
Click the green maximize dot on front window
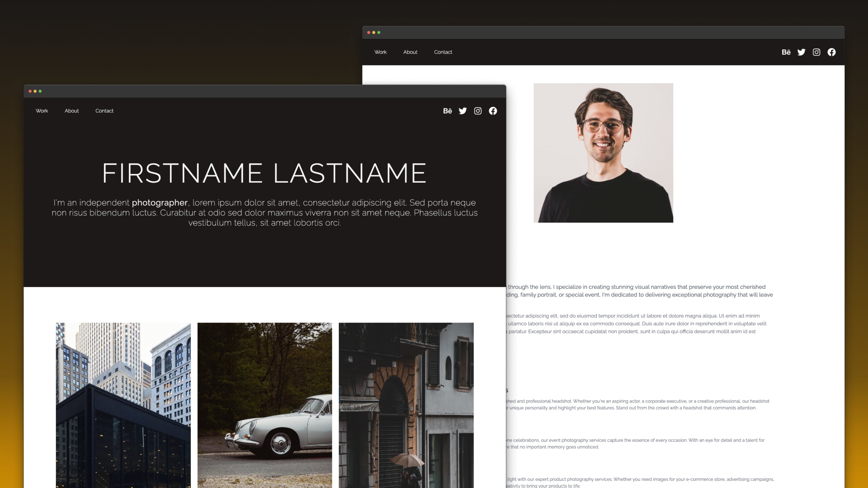click(x=40, y=91)
